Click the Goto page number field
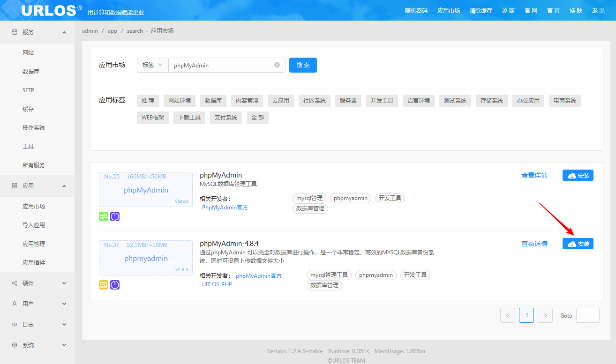The height and width of the screenshot is (364, 616). (588, 315)
